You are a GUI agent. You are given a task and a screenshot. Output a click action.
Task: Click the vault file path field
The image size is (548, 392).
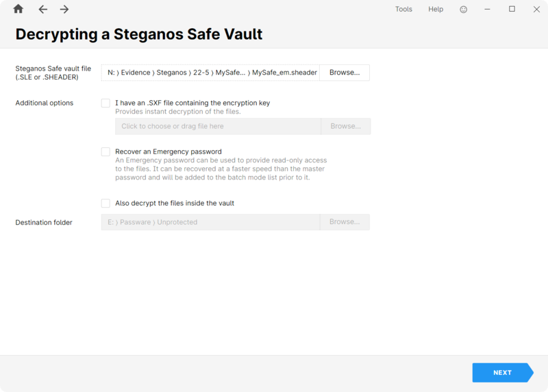point(210,73)
